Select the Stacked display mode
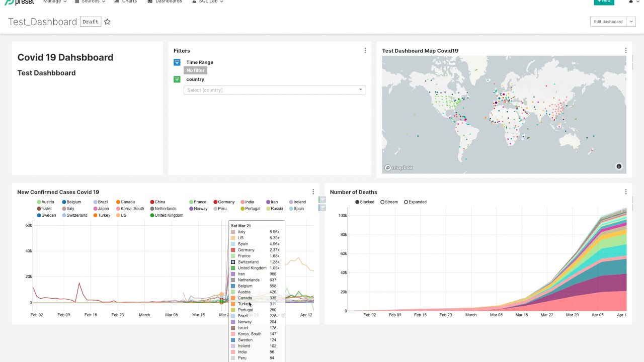 click(365, 202)
